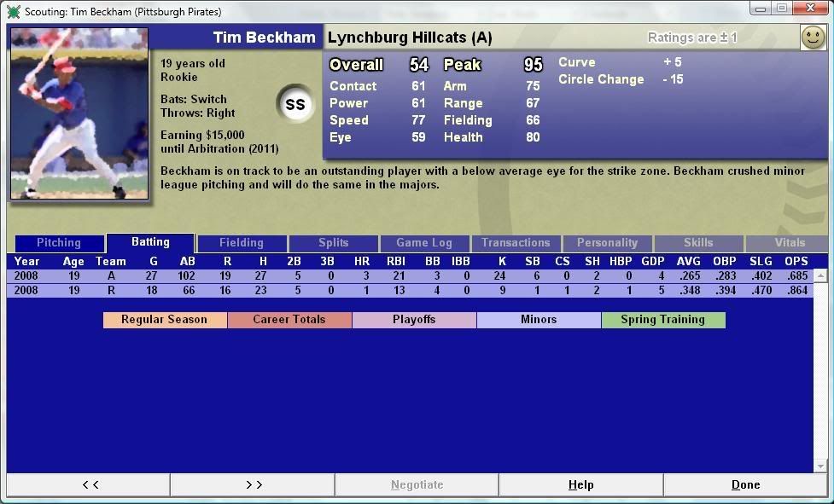Switch to Spring Training stats
Screen dimensions: 834x504
[662, 320]
